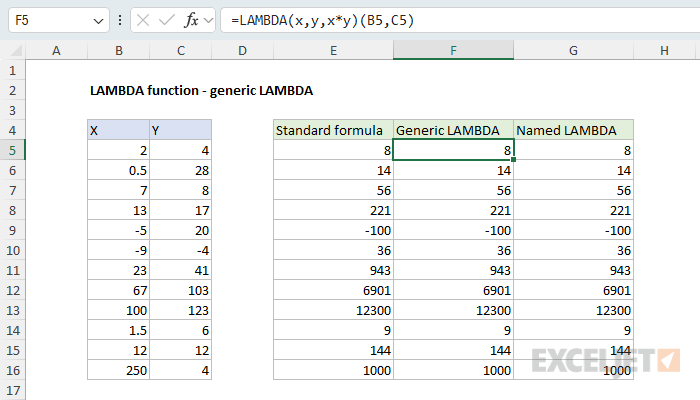
Task: Select cell C5 containing 4
Action: tap(181, 150)
